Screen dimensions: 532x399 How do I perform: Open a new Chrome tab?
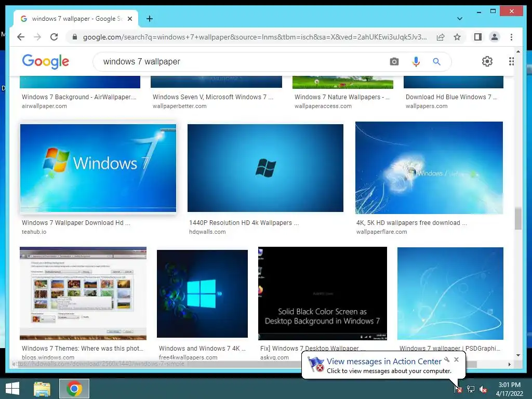[149, 19]
